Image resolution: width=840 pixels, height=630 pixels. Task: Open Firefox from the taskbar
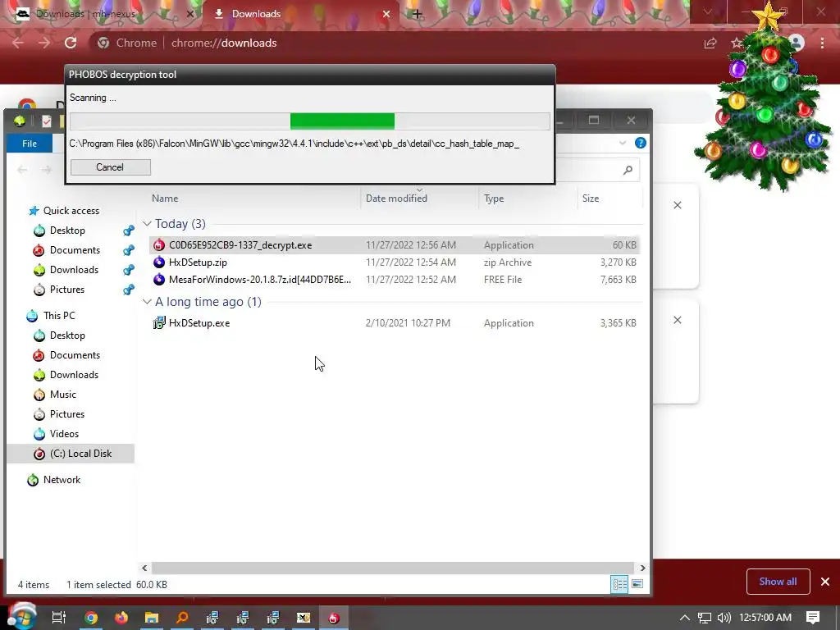coord(121,618)
